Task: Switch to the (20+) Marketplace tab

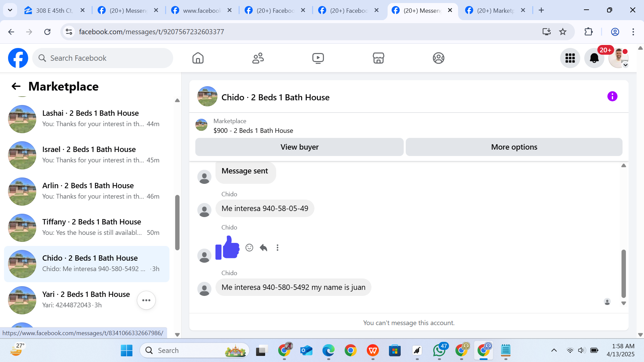Action: 495,10
